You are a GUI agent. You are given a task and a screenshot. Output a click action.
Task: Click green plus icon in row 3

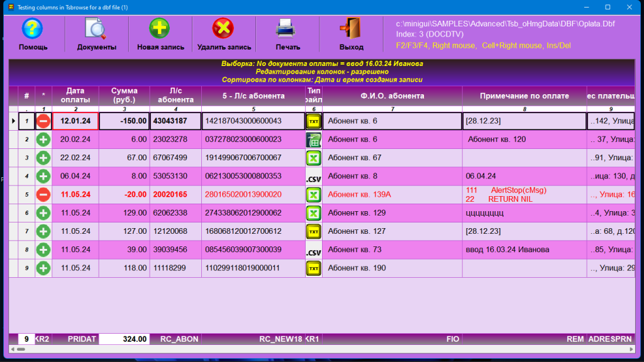(x=43, y=158)
